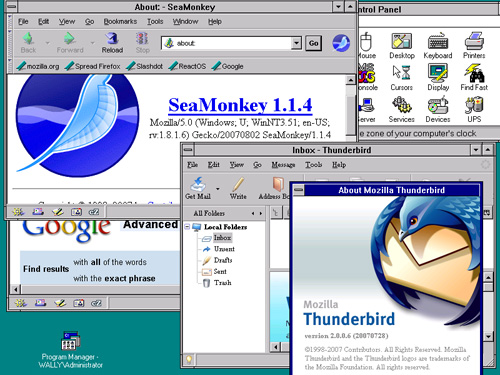Click IRC Chat icon in front SeaMonkey component bar
The width and height of the screenshot is (500, 375).
coord(94,212)
